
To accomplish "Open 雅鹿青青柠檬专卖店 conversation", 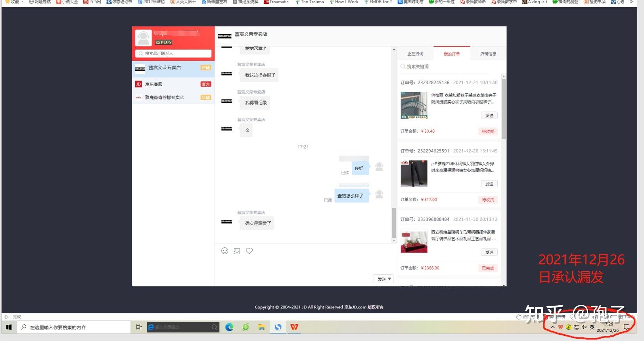I will coord(173,97).
